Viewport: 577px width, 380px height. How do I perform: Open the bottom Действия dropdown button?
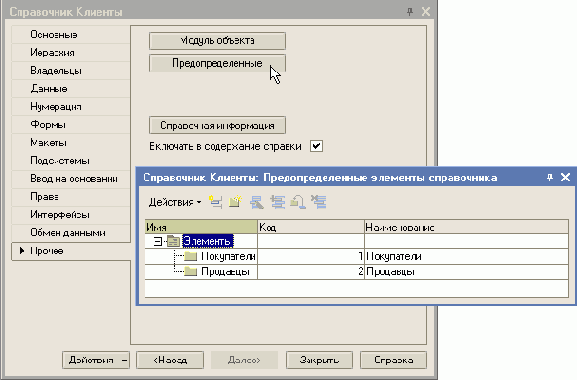pyautogui.click(x=96, y=360)
